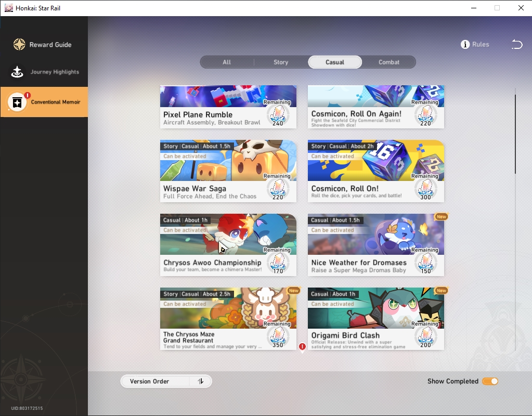This screenshot has height=416, width=532.
Task: Switch to the Story tab
Action: (x=281, y=62)
